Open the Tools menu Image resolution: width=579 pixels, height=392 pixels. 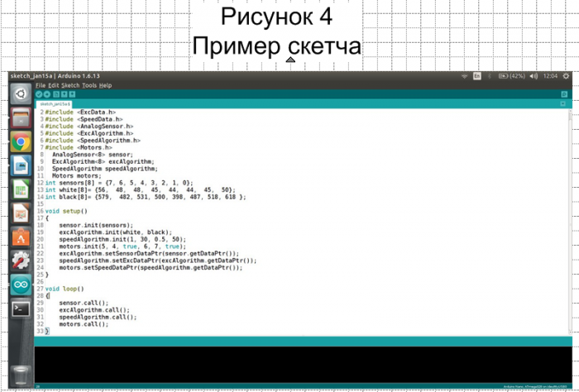pos(89,85)
